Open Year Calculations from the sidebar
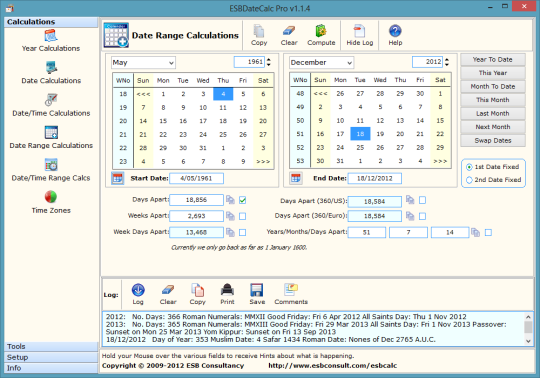Screen dimensions: 540x378 (x=51, y=41)
